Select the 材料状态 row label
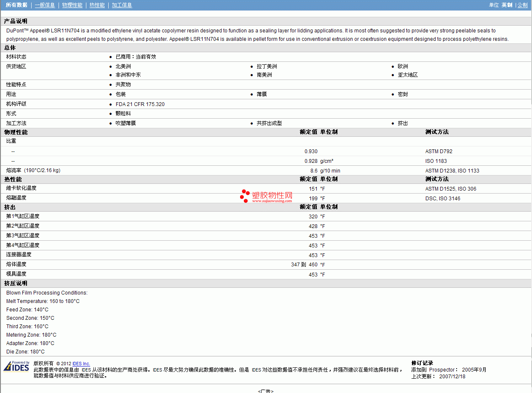Viewport: 532px width, 393px height. tap(16, 57)
